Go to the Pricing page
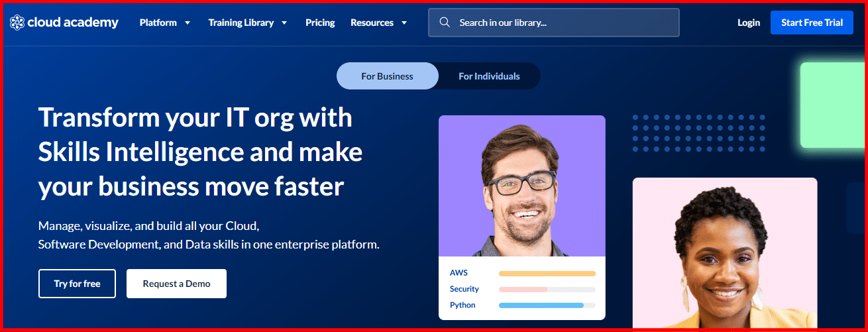The image size is (868, 332). pyautogui.click(x=320, y=23)
